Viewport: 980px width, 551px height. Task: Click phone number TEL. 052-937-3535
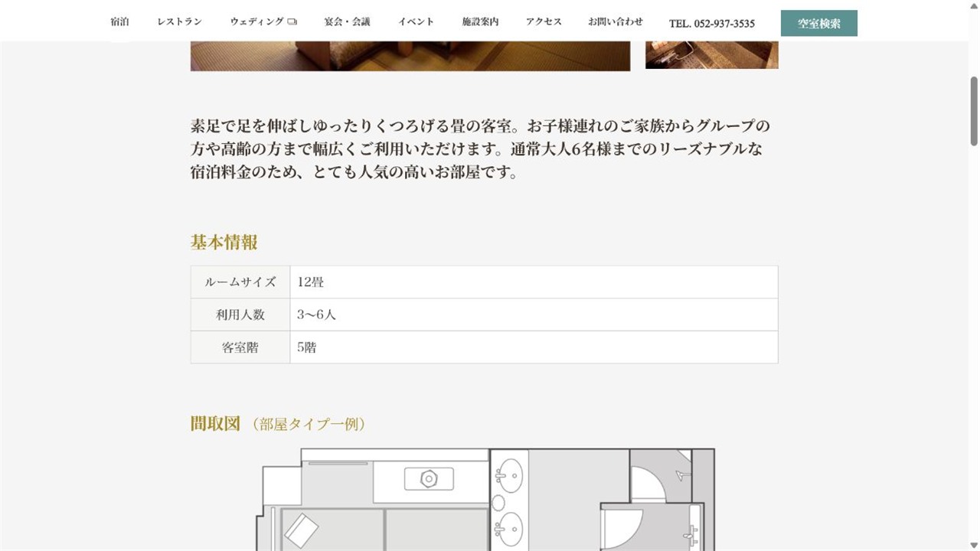[x=712, y=24]
